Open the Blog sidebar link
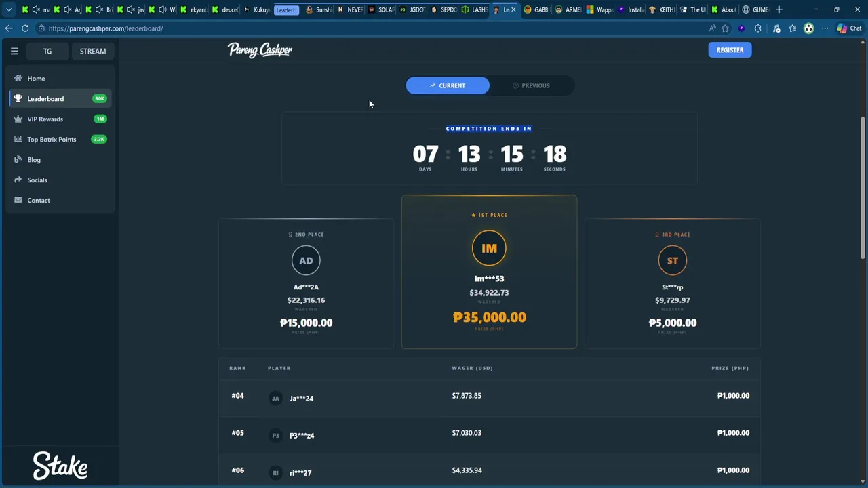The height and width of the screenshot is (488, 868). (61, 160)
